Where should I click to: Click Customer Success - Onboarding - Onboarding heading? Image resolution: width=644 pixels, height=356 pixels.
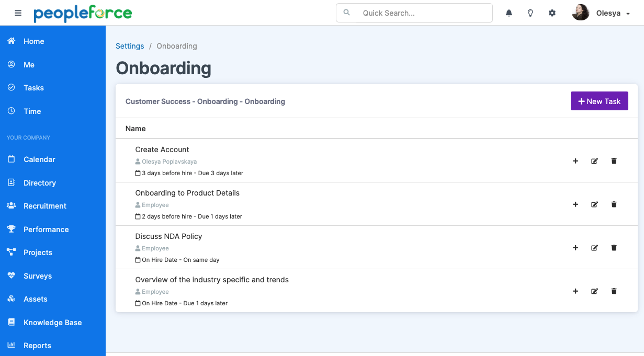pyautogui.click(x=205, y=101)
